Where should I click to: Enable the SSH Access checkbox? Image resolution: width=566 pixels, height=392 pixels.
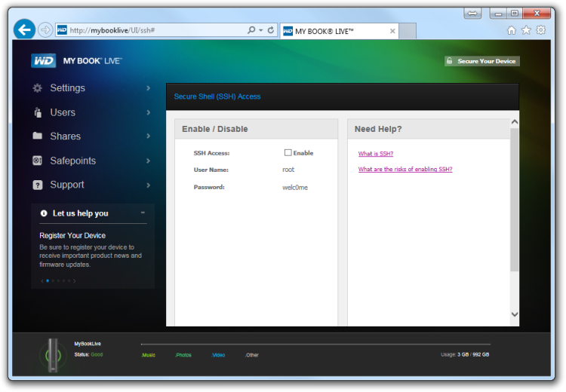[x=288, y=152]
